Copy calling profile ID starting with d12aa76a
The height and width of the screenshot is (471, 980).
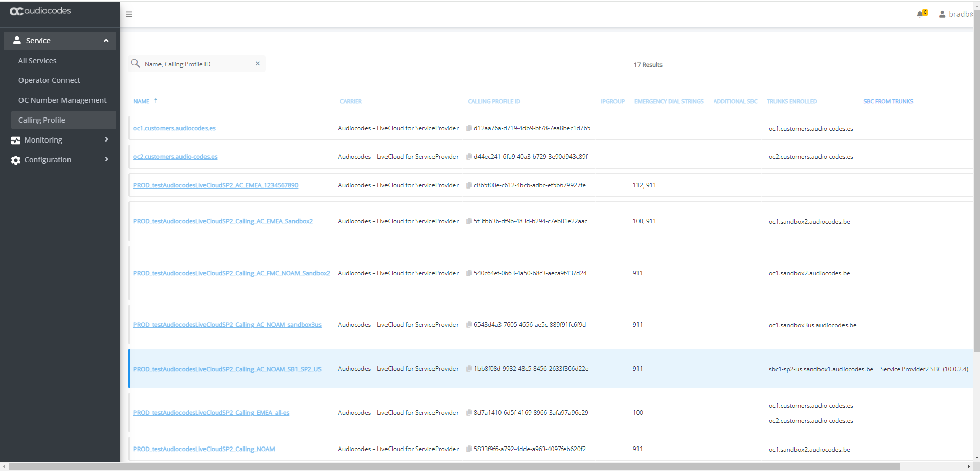(x=469, y=128)
